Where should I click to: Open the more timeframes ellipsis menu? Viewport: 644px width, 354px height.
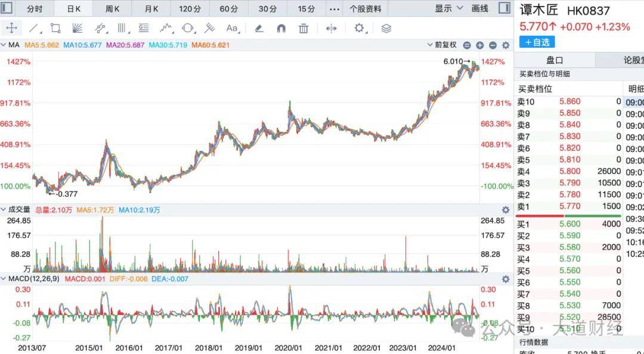335,9
